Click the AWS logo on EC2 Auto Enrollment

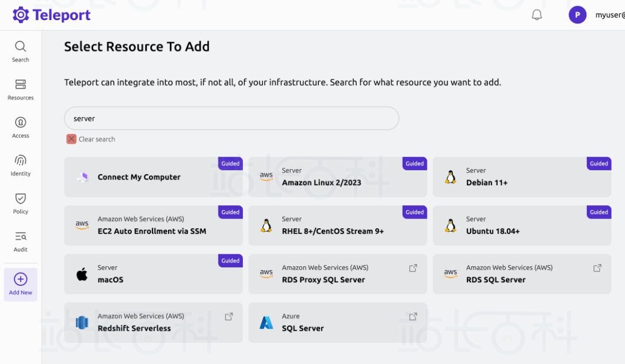coord(82,224)
